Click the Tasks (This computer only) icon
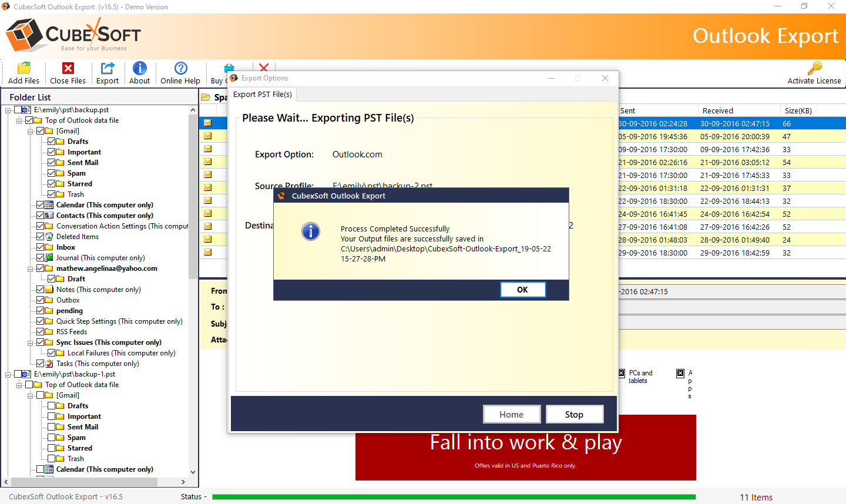The image size is (846, 504). tap(49, 364)
